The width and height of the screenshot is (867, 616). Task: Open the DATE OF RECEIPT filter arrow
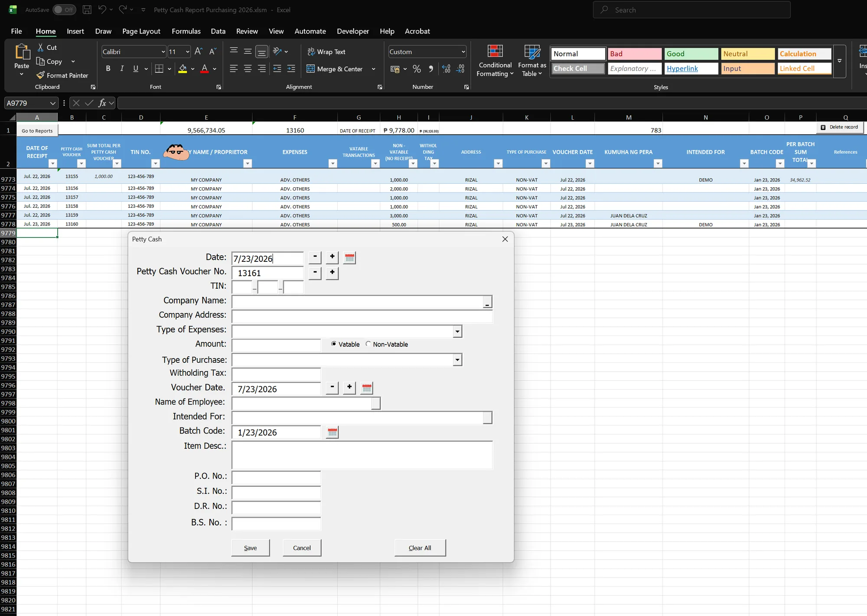click(x=52, y=163)
